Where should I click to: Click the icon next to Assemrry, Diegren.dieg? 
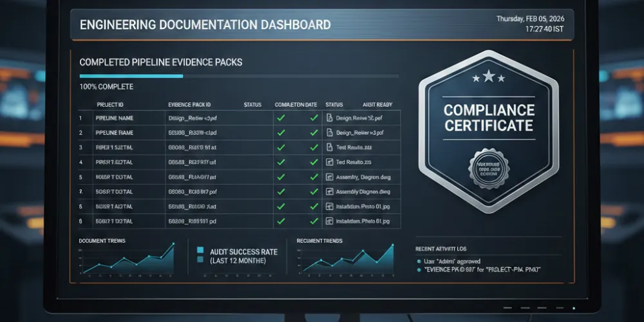pos(329,177)
